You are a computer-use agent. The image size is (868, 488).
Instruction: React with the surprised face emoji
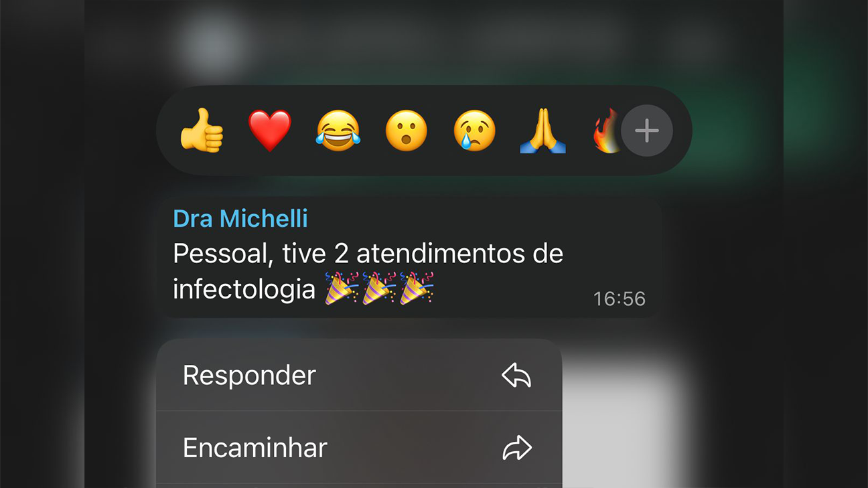(x=407, y=131)
